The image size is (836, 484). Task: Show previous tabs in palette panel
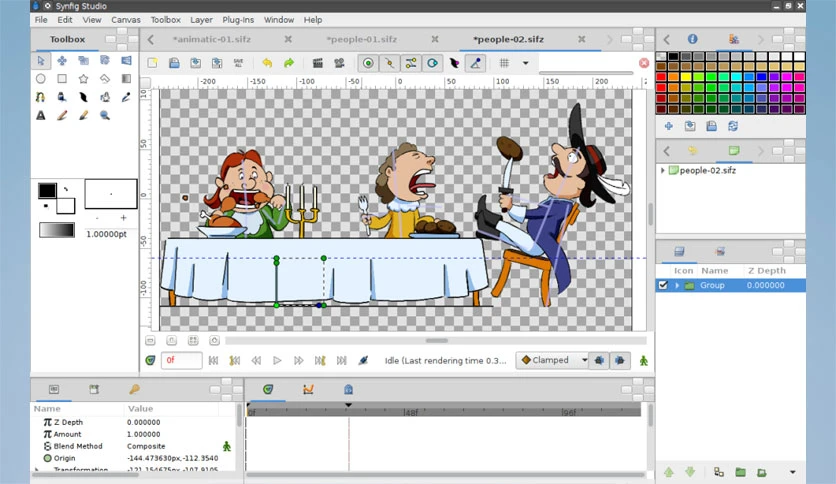click(666, 39)
